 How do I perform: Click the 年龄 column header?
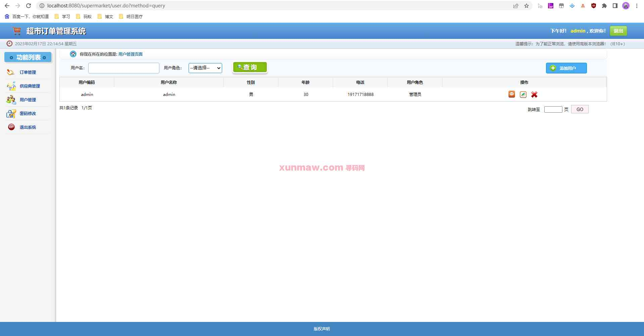306,82
